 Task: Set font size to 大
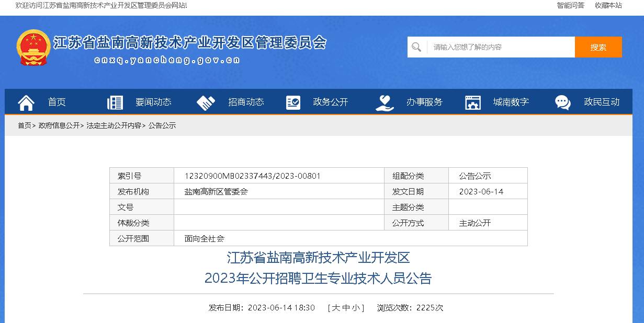click(x=336, y=308)
